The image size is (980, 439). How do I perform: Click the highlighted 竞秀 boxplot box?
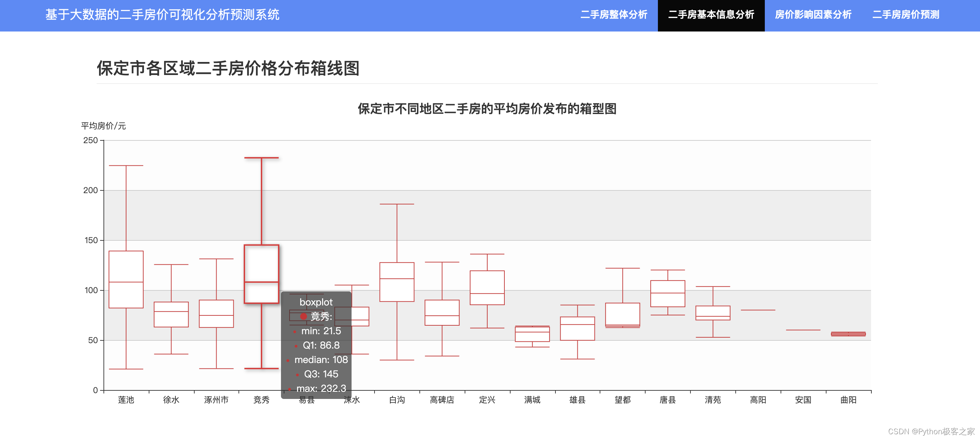(261, 274)
